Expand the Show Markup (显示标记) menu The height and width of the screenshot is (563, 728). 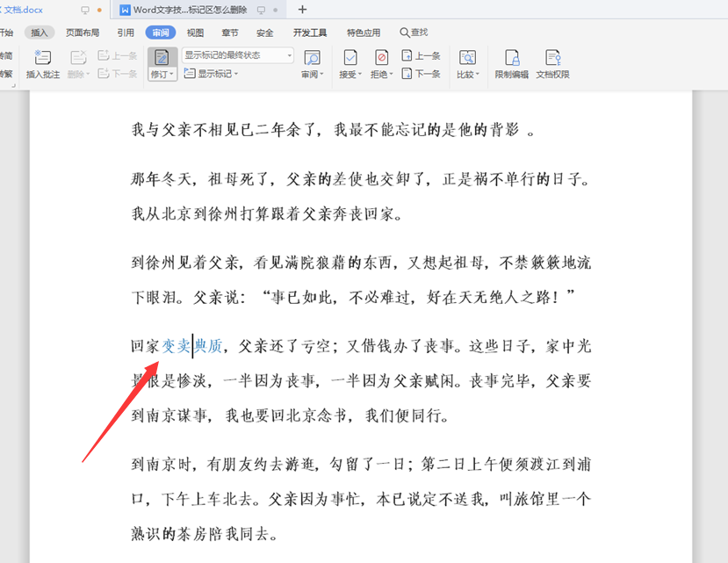213,76
